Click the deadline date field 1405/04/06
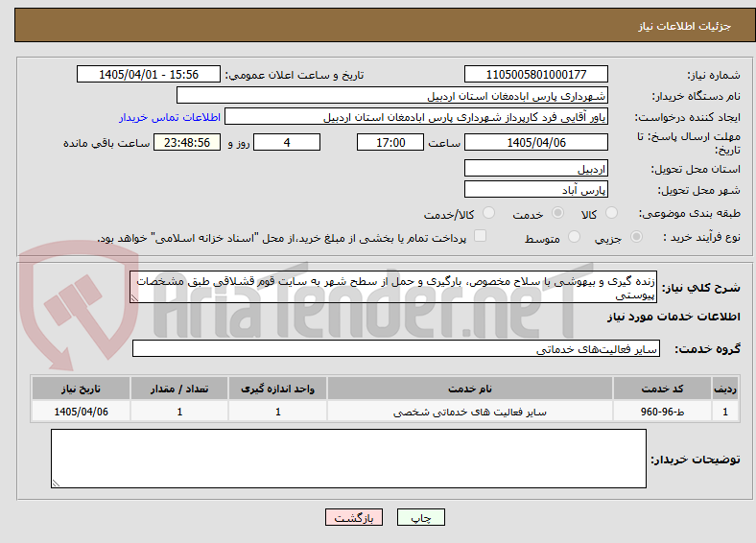 tap(536, 142)
